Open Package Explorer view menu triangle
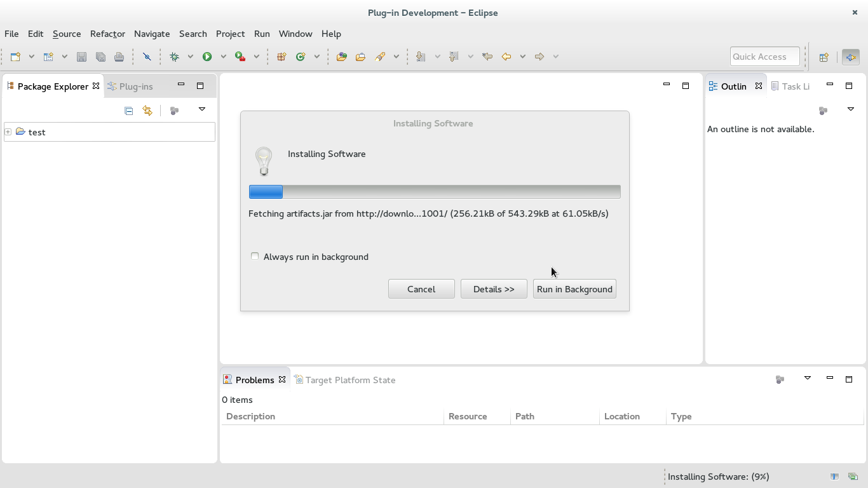This screenshot has height=488, width=868. (202, 109)
